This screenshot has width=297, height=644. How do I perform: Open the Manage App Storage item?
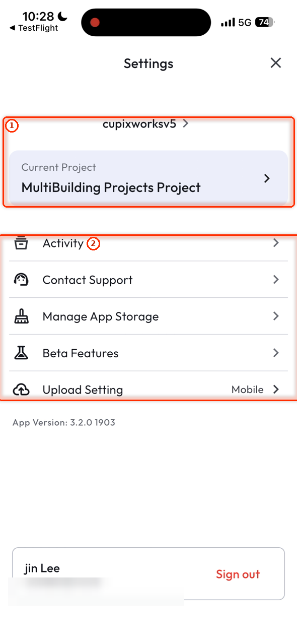click(148, 316)
